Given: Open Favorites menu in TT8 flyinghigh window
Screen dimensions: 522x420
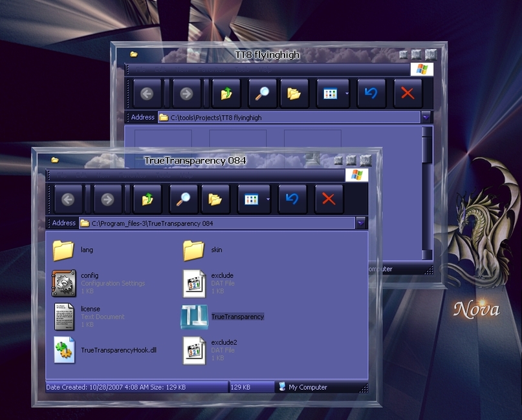Looking at the screenshot, I should click(212, 70).
